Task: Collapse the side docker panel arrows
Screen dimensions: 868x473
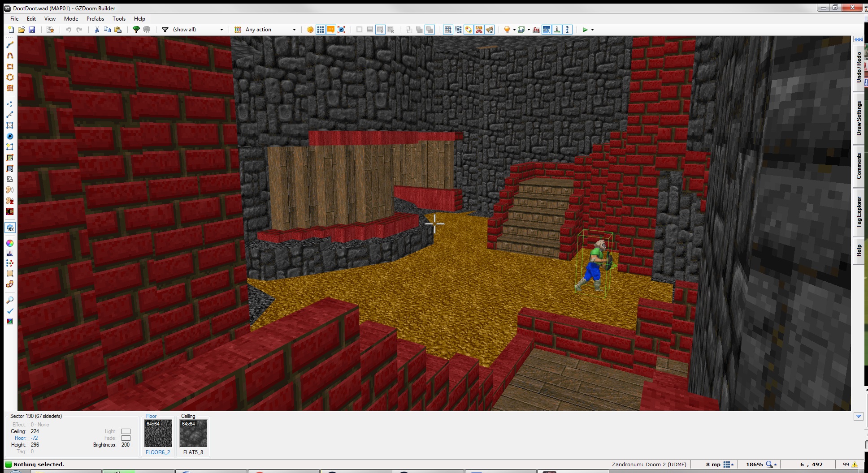Action: (858, 39)
